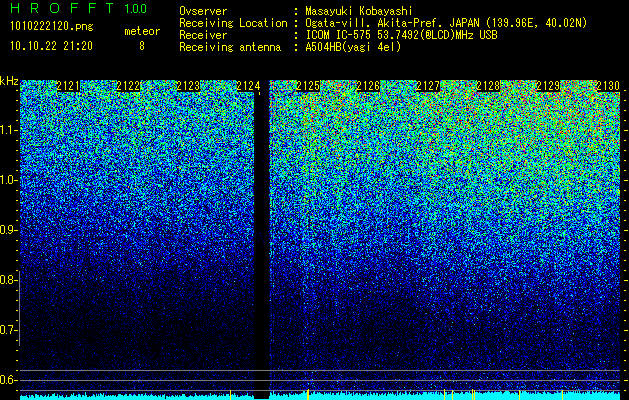Click the HROFFT 1.00 title text

point(79,8)
